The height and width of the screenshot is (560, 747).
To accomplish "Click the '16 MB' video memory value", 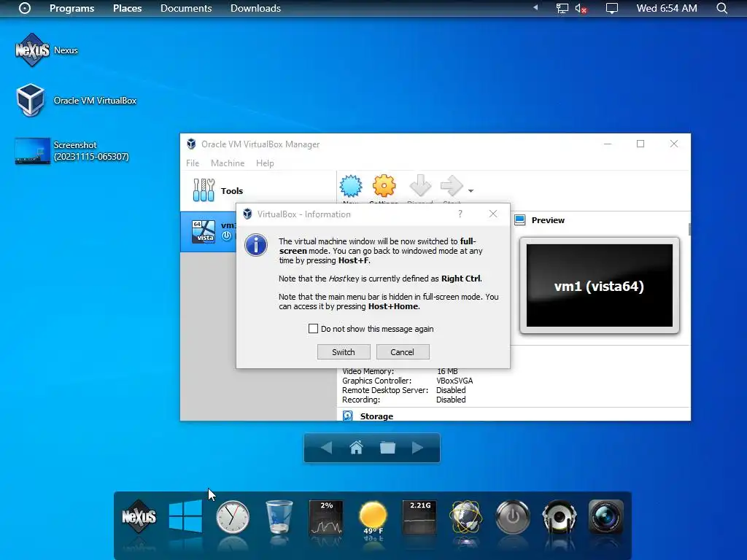I will [x=447, y=371].
